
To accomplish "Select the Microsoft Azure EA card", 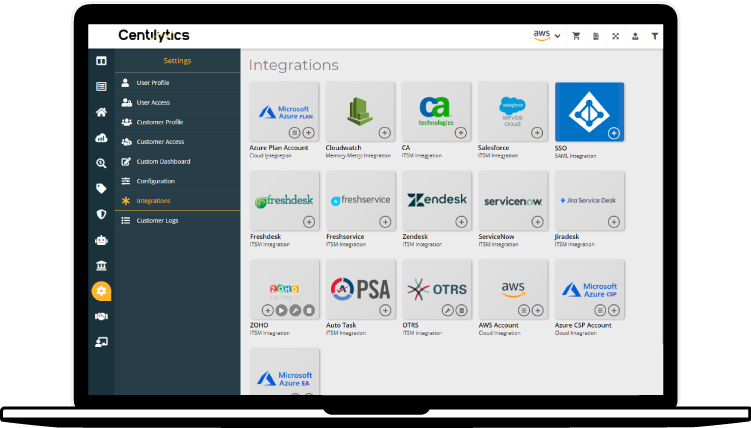I will [284, 372].
